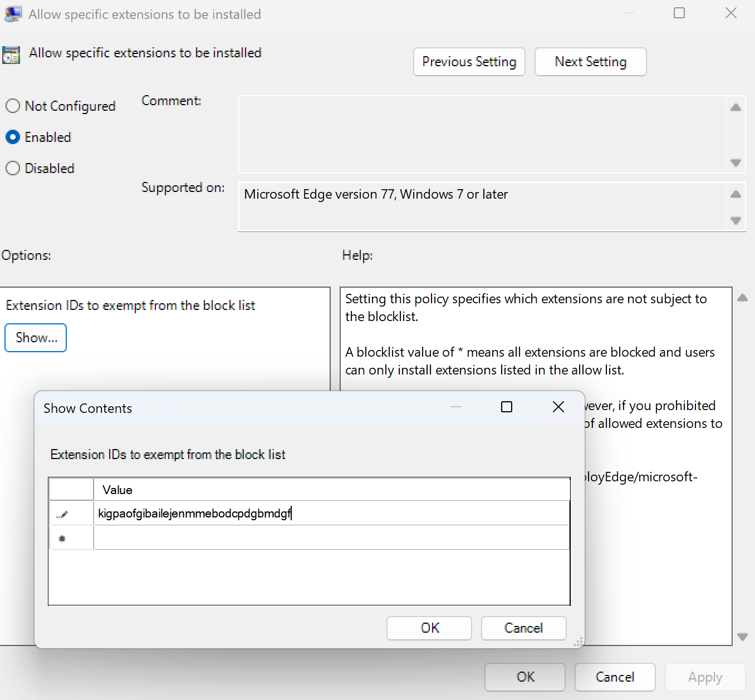This screenshot has height=700, width=755.
Task: Click the title bar policy editor icon
Action: coord(13,14)
